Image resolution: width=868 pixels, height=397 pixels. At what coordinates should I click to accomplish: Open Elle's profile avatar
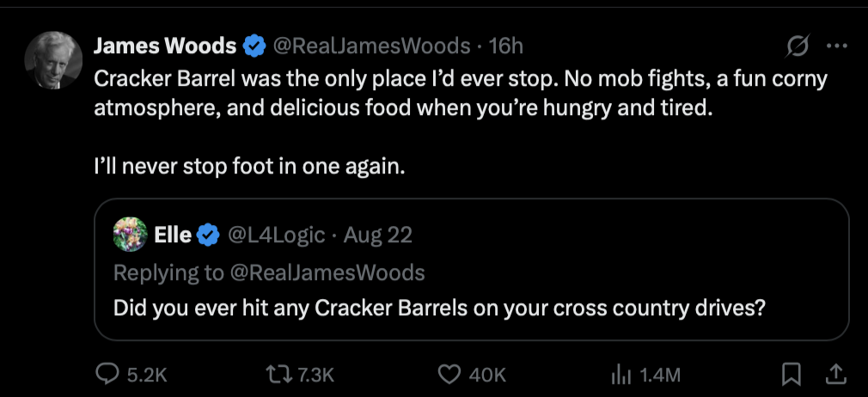[x=131, y=233]
